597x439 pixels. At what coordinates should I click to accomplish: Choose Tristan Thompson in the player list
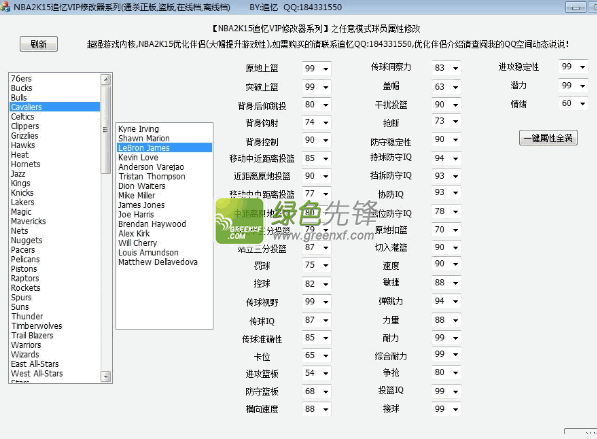164,176
